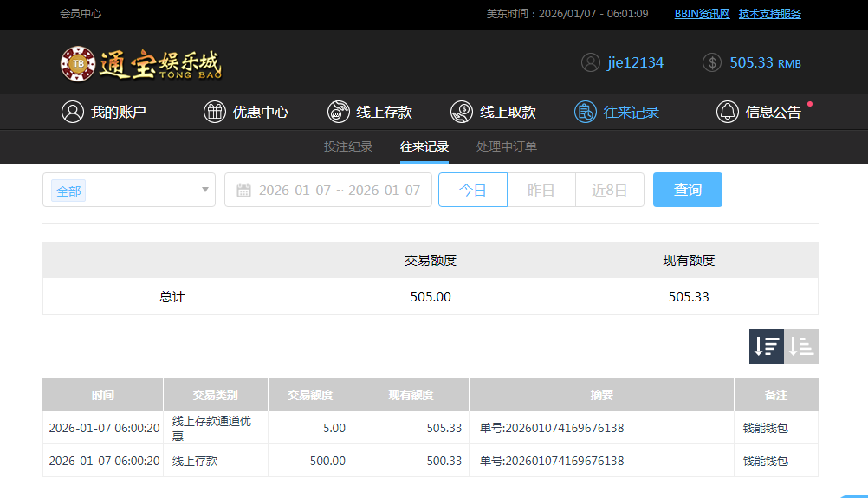868x498 pixels.
Task: Open 信息公告 announcements
Action: (x=759, y=112)
